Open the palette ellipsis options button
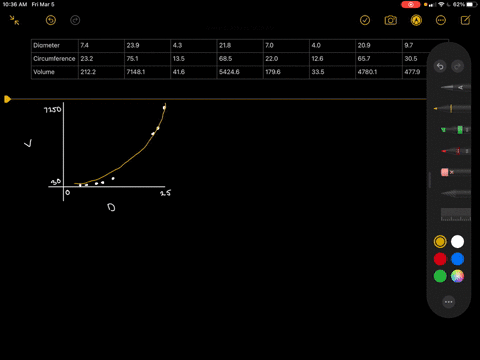Image resolution: width=480 pixels, height=360 pixels. (x=449, y=302)
